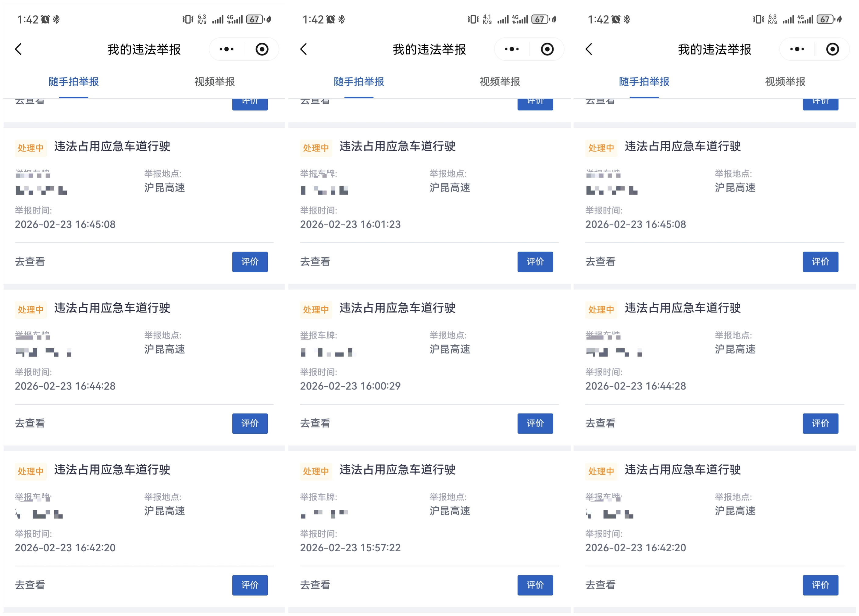Screen dimensions: 859x616
Task: Select 随手拍举报 tab in the middle screen
Action: coord(359,81)
